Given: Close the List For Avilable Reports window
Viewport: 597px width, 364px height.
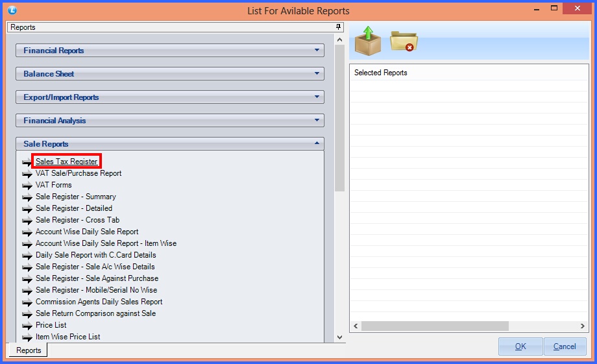Looking at the screenshot, I should point(577,8).
